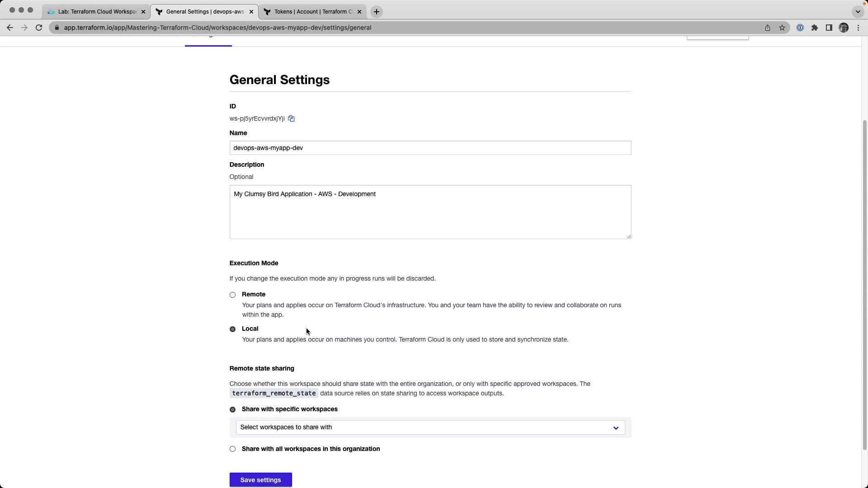
Task: Click the workspace Name input field
Action: point(430,148)
